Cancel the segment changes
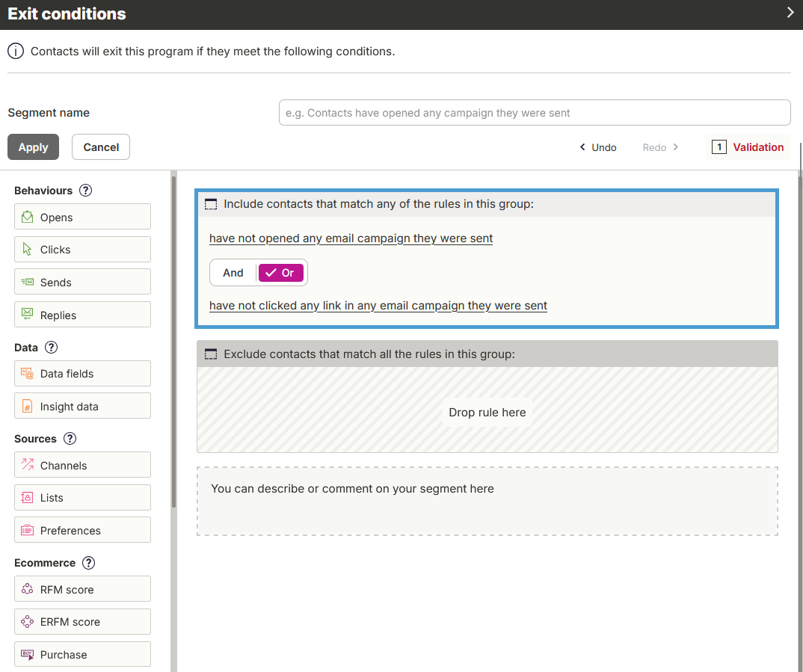803x672 pixels. (101, 147)
